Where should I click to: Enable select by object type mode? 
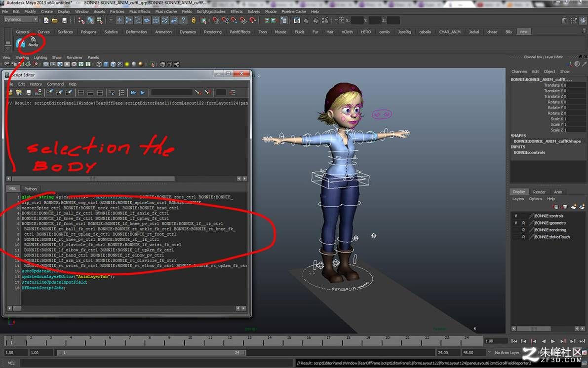click(x=91, y=20)
